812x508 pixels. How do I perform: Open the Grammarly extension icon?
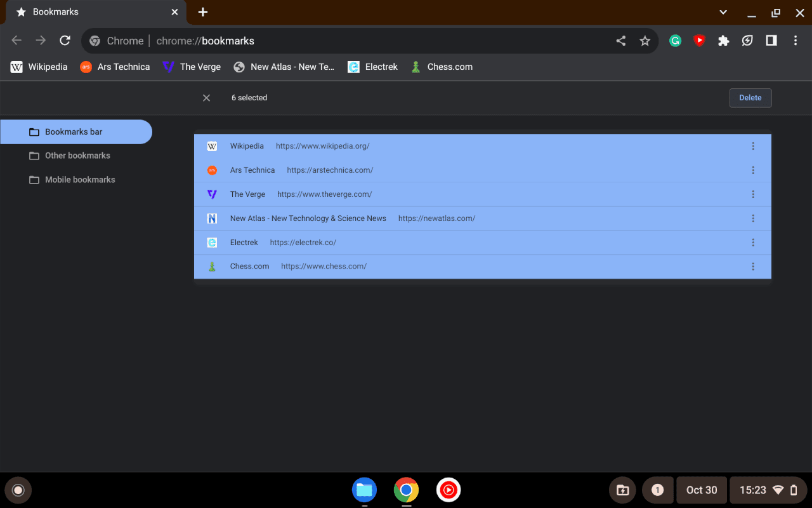[x=676, y=41]
